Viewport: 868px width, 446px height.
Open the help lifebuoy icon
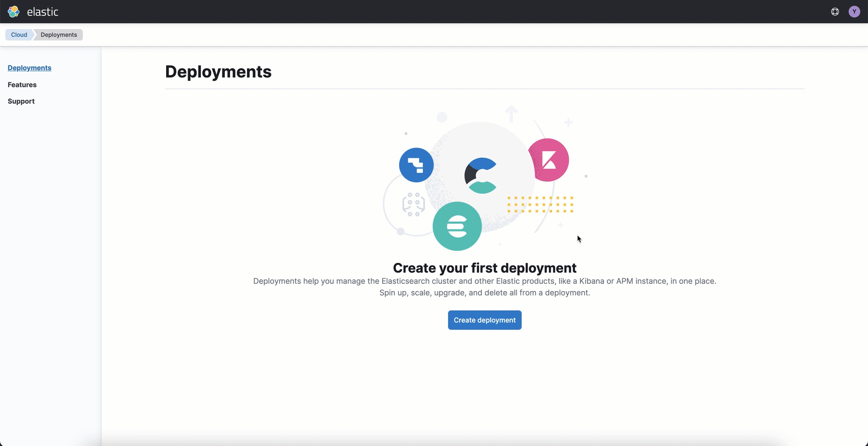pyautogui.click(x=835, y=12)
